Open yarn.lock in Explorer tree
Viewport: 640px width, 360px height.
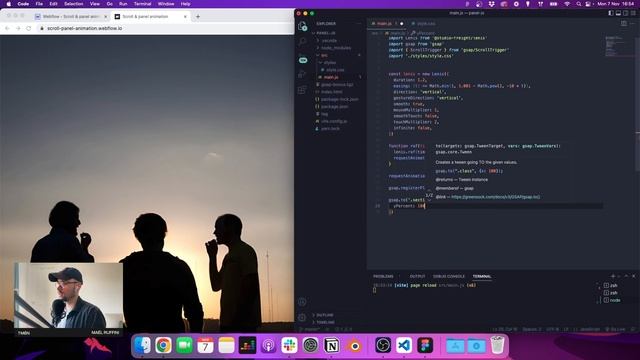click(330, 129)
